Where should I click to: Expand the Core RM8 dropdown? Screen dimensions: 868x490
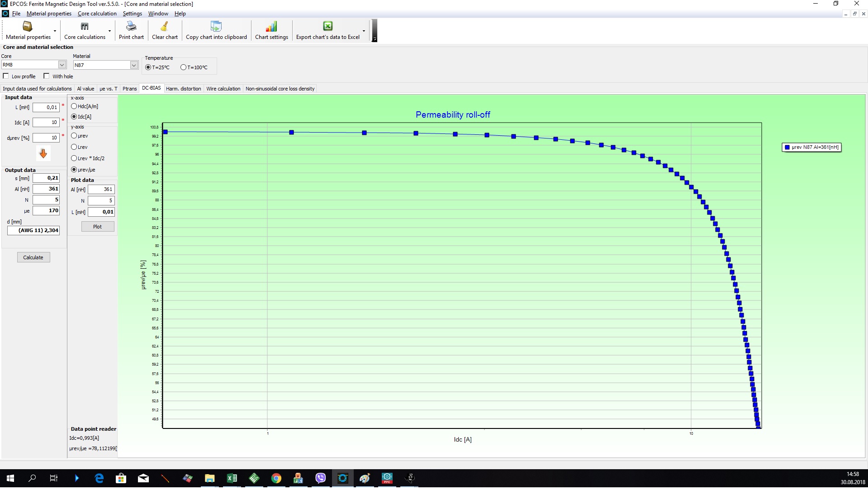point(62,65)
